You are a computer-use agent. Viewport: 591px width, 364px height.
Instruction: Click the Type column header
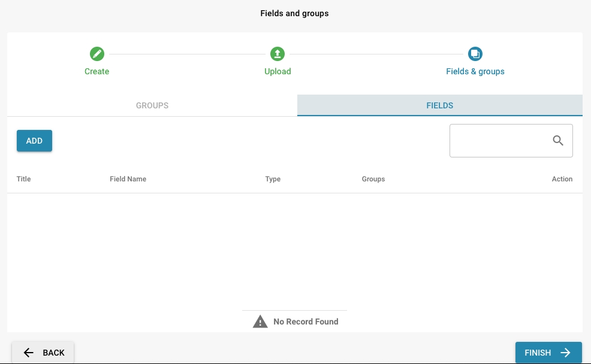click(273, 179)
